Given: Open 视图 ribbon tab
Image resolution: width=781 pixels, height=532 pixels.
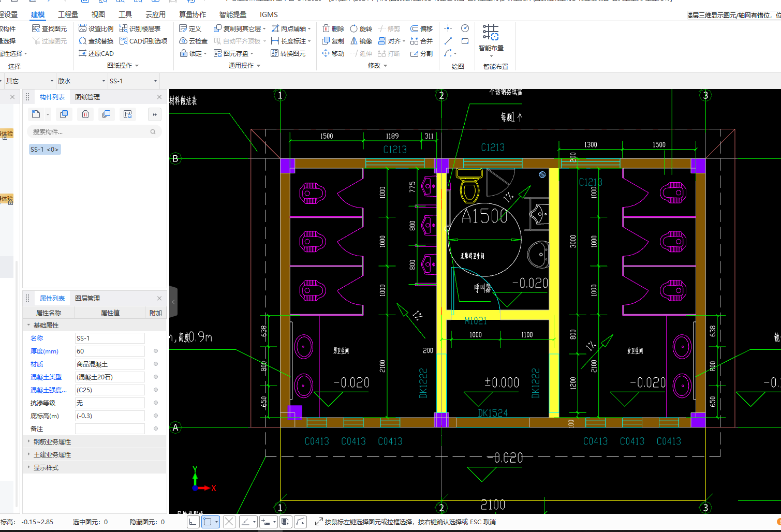Looking at the screenshot, I should (98, 14).
